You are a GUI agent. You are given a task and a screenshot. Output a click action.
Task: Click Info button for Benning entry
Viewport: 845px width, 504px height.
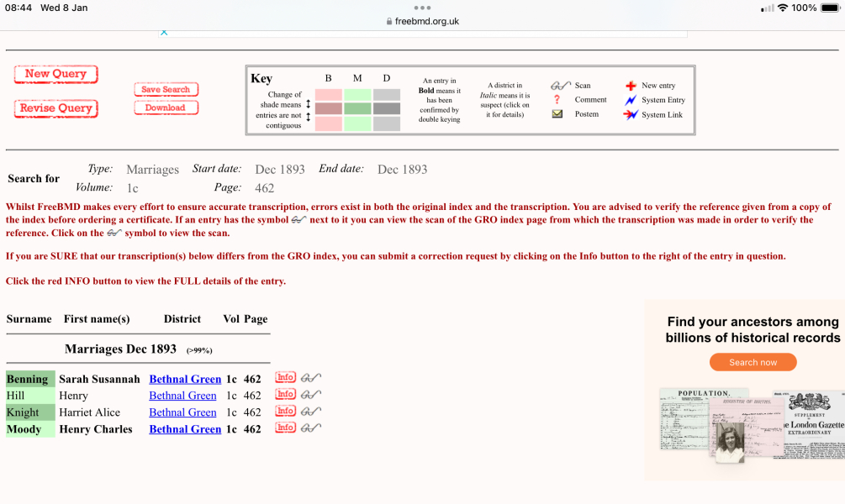286,378
